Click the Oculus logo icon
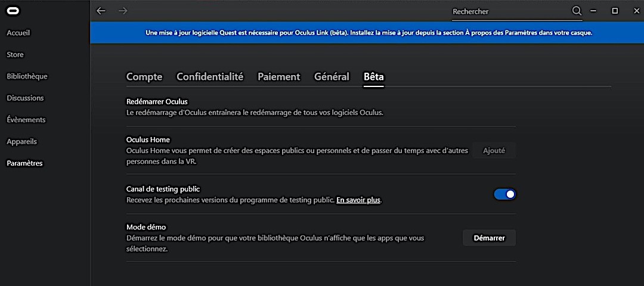The height and width of the screenshot is (286, 644). click(x=13, y=11)
